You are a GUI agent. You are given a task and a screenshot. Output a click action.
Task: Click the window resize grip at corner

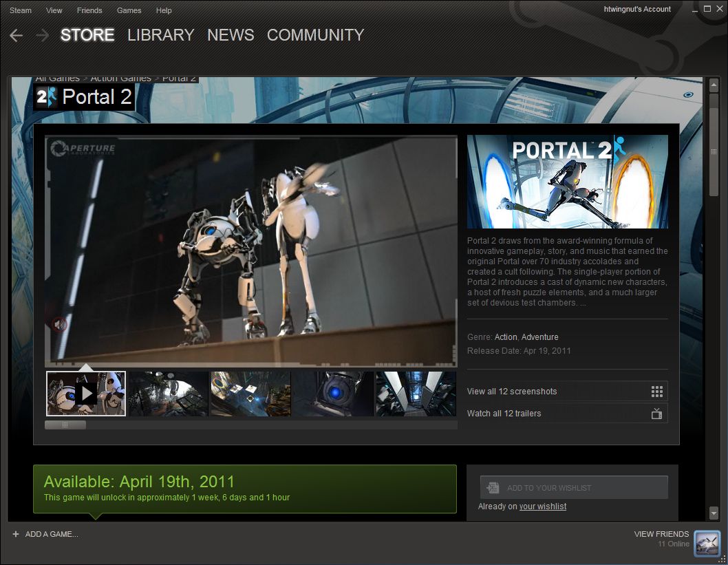coord(722,559)
